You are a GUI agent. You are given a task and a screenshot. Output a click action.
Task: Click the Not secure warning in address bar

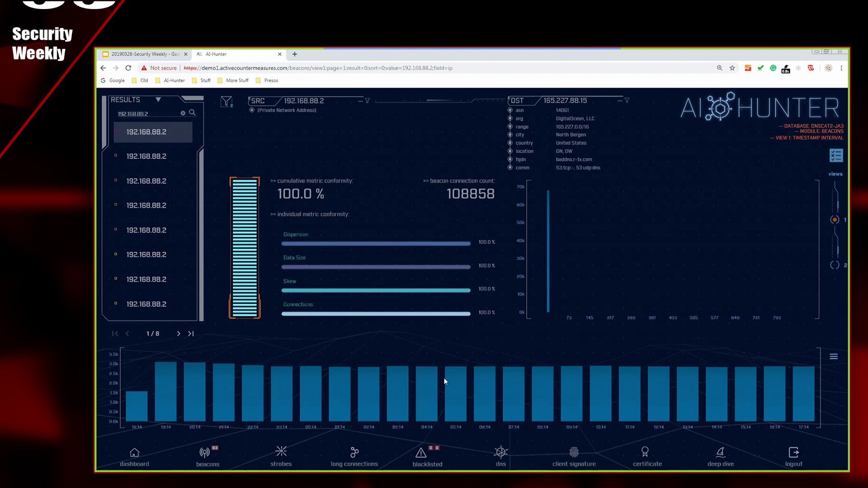coord(159,68)
